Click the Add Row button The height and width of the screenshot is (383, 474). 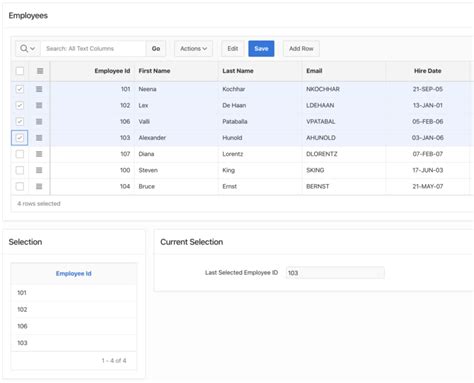point(301,49)
